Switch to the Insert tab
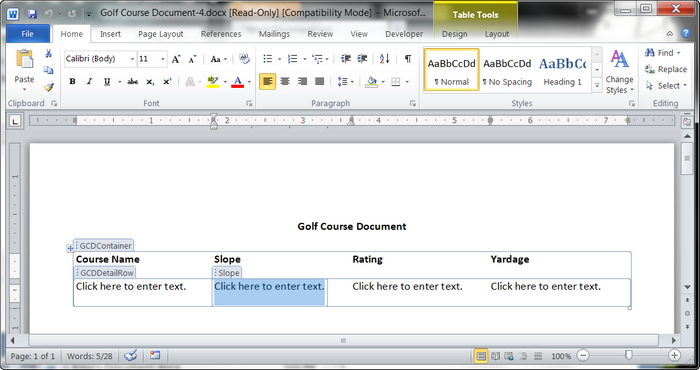Image resolution: width=700 pixels, height=370 pixels. pos(110,34)
